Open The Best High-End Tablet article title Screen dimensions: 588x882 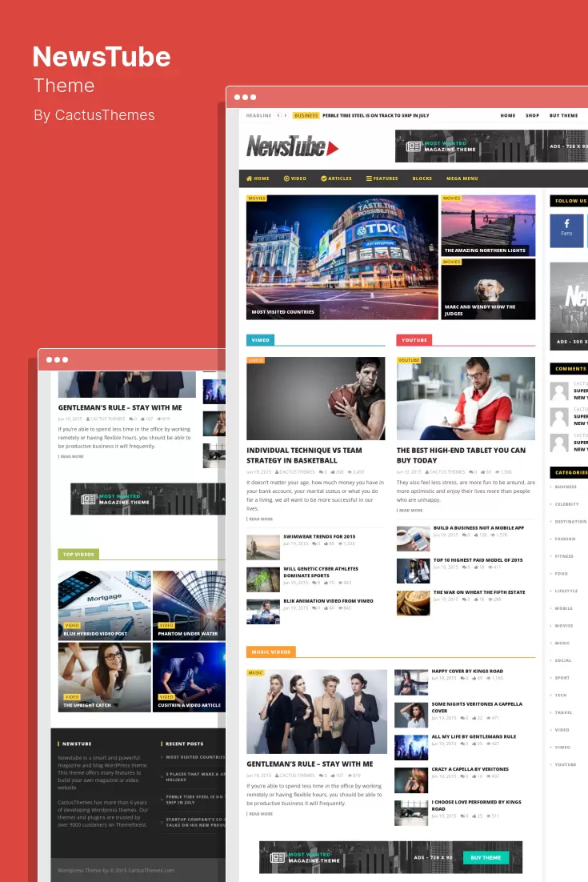[461, 455]
